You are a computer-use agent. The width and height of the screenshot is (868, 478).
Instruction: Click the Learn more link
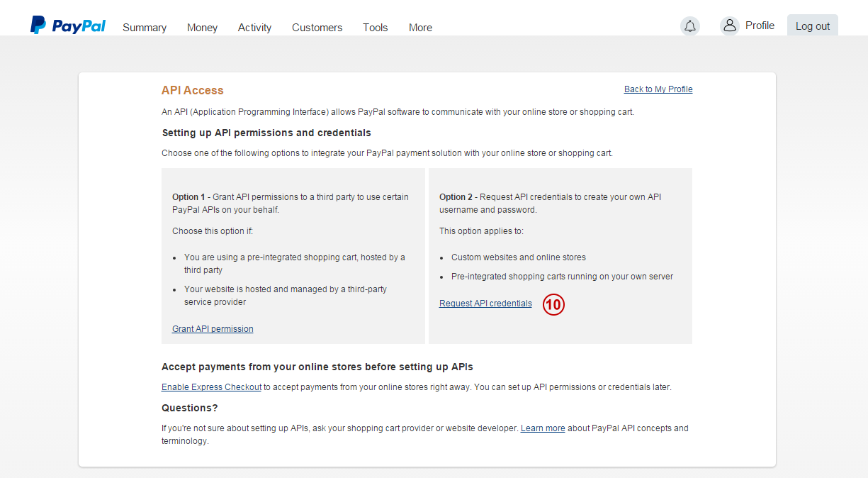(x=543, y=428)
